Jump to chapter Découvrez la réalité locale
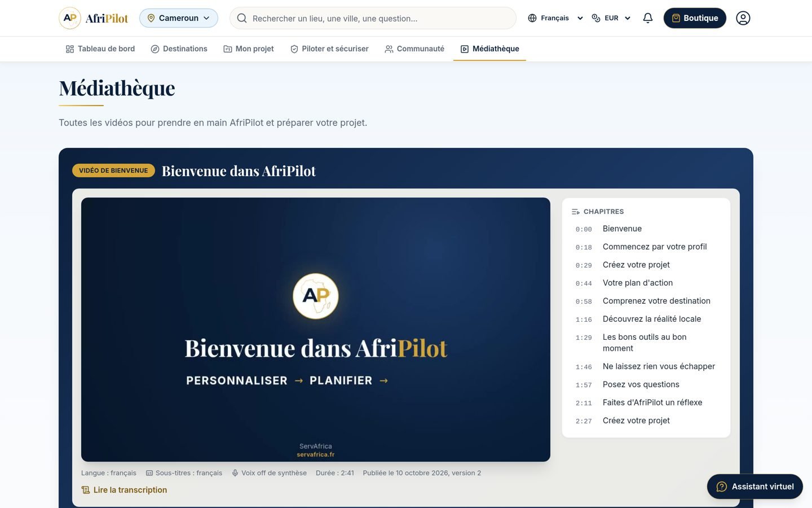Viewport: 812px width, 508px height. point(646,319)
